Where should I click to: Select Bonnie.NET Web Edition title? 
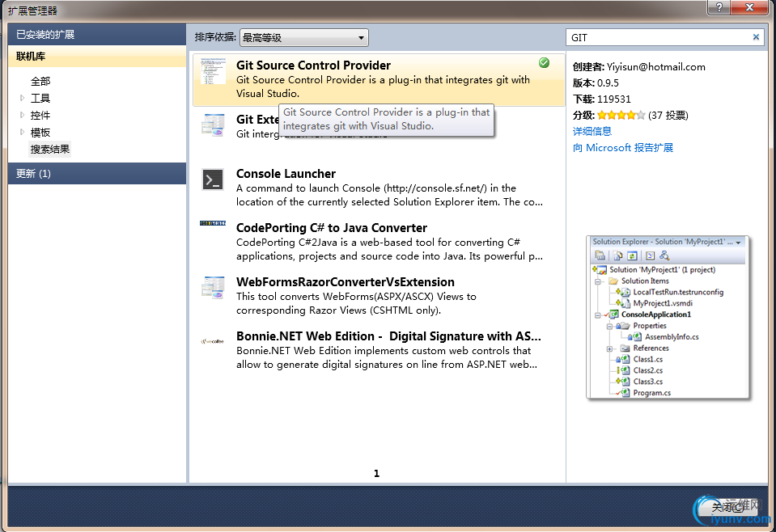click(x=388, y=336)
